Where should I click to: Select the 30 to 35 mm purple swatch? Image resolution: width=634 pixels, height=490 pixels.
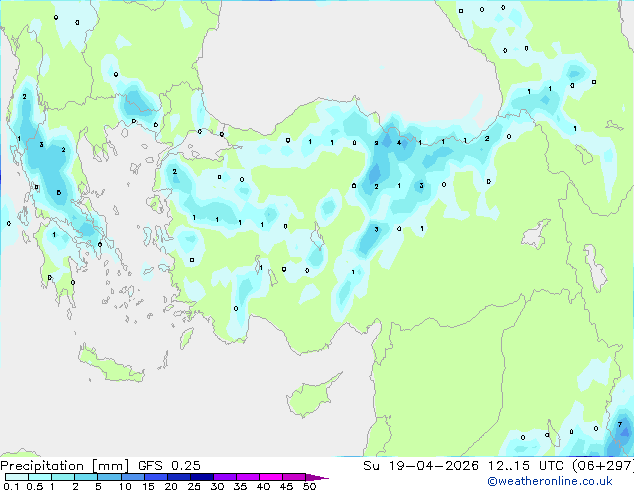pyautogui.click(x=224, y=477)
